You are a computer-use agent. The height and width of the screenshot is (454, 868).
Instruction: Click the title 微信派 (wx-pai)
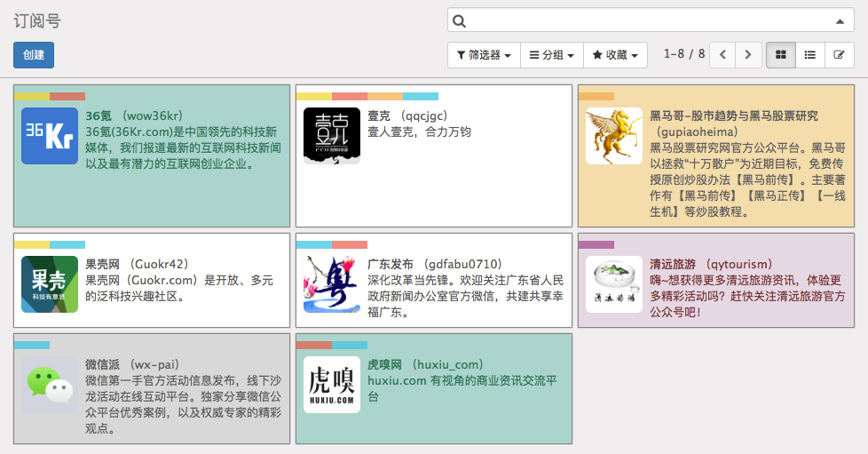coord(132,365)
